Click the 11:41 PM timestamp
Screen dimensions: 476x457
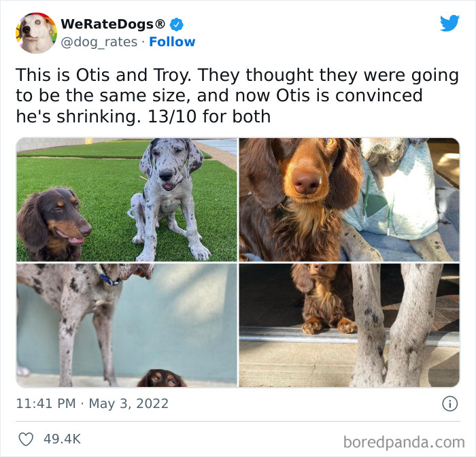pos(46,404)
